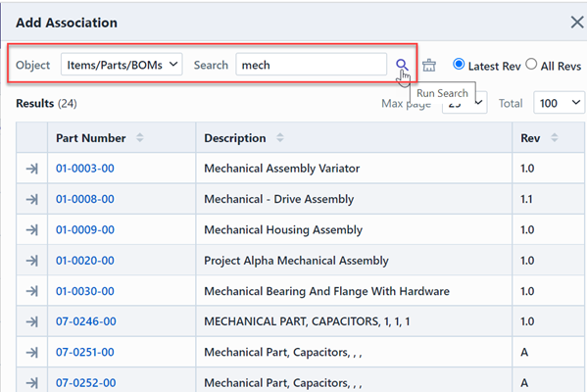Click 'Mechanical - Drive Assembly' description
587x392 pixels.
pos(278,200)
